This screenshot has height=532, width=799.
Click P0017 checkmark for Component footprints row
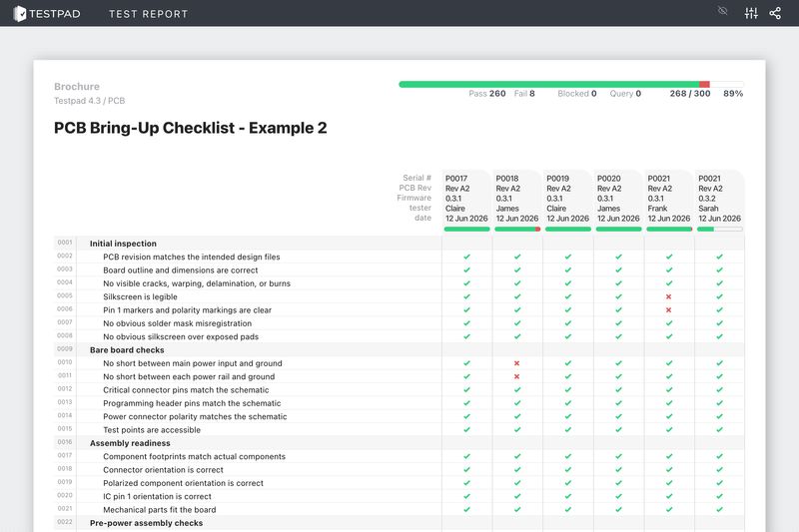click(466, 456)
